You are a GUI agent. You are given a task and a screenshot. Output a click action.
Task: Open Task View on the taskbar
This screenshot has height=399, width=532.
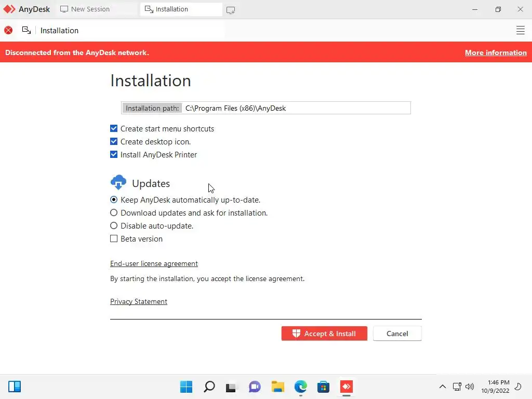231,387
